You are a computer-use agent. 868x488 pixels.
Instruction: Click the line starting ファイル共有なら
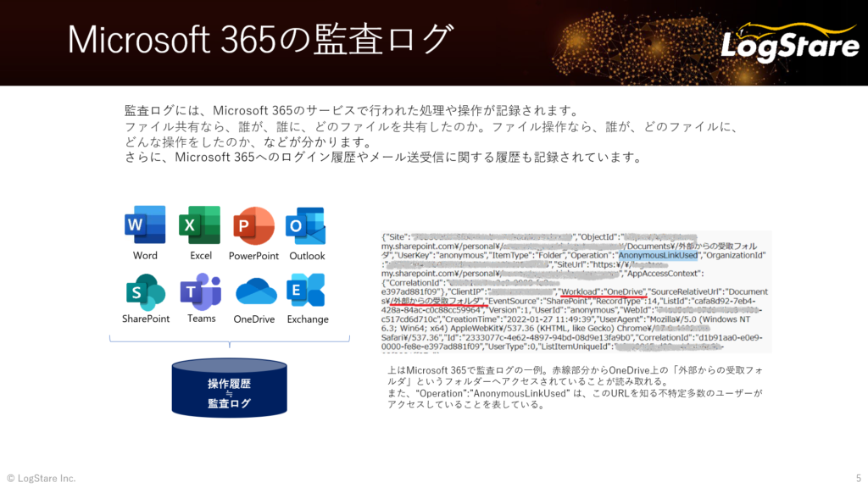click(431, 127)
